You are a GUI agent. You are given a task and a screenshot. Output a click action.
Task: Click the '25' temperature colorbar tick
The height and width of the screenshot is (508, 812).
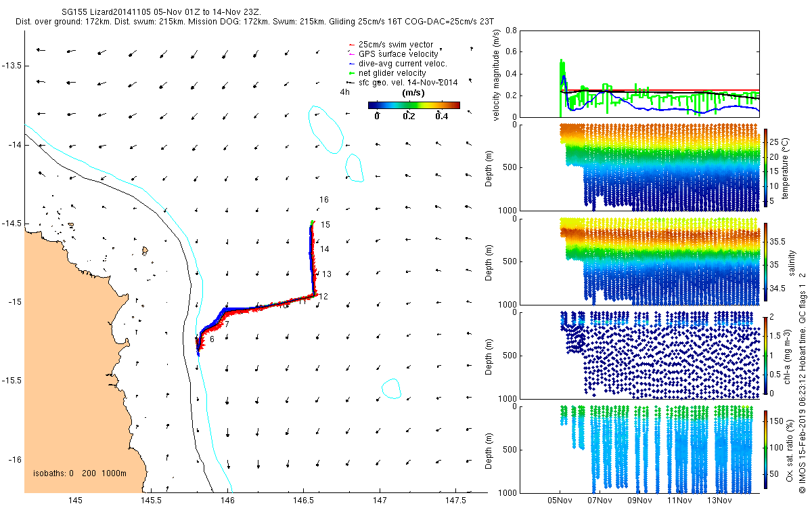[x=774, y=142]
